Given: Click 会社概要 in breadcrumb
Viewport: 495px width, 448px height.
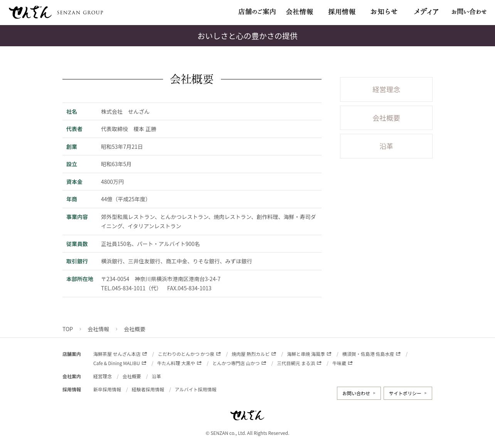Looking at the screenshot, I should pyautogui.click(x=135, y=329).
